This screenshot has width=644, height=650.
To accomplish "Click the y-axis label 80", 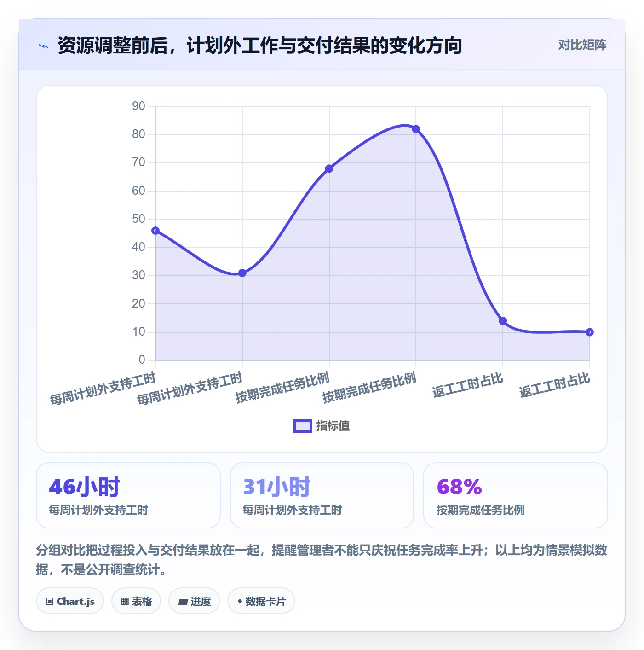I will [x=138, y=134].
